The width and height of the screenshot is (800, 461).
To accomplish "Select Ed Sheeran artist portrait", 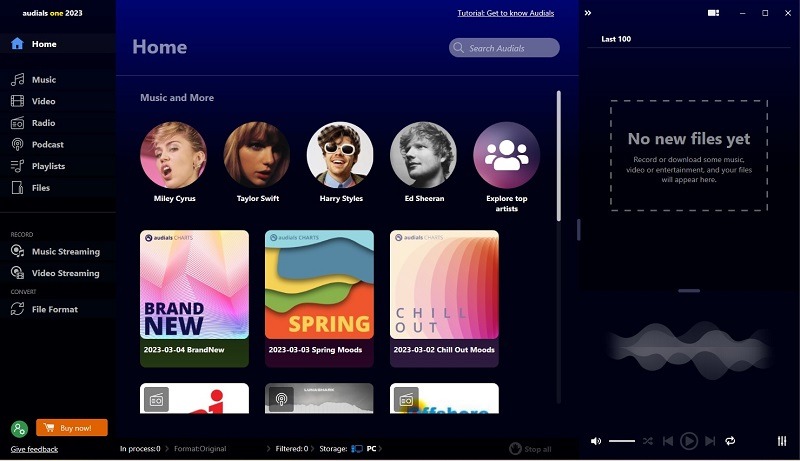I will 423,155.
